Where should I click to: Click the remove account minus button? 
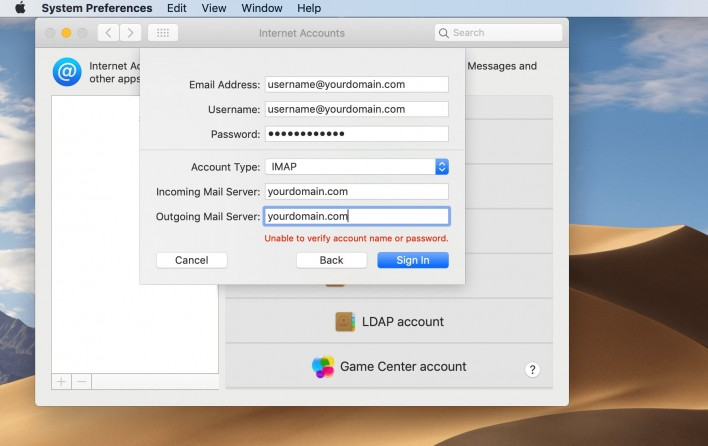click(82, 381)
